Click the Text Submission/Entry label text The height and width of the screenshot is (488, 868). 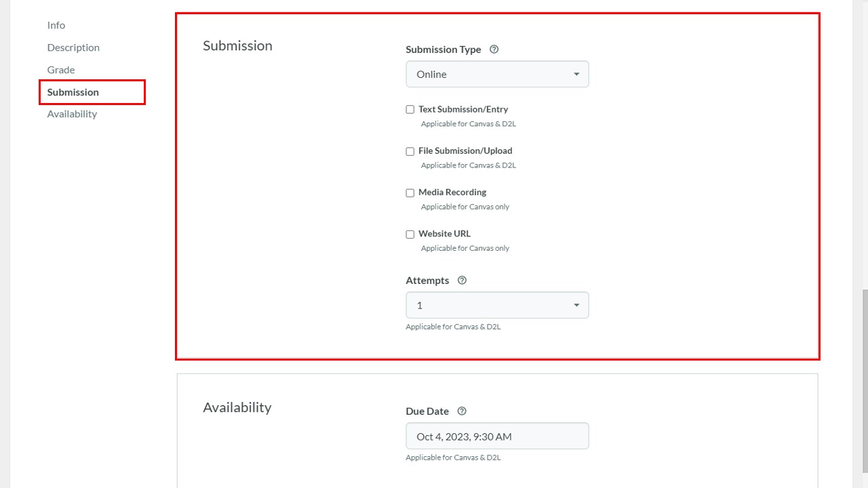pyautogui.click(x=463, y=109)
